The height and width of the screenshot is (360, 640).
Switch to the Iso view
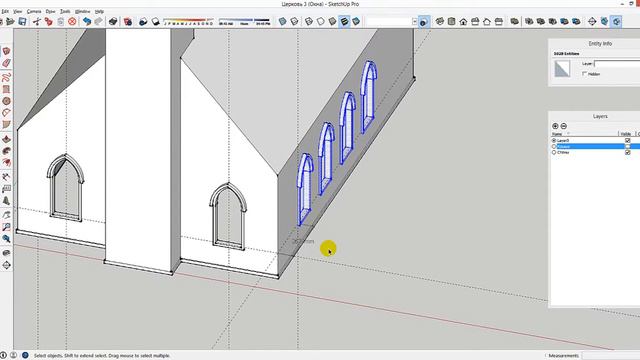(x=440, y=21)
